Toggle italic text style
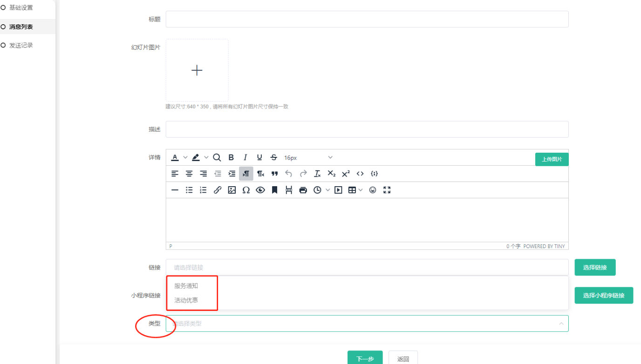641x364 pixels. point(245,157)
